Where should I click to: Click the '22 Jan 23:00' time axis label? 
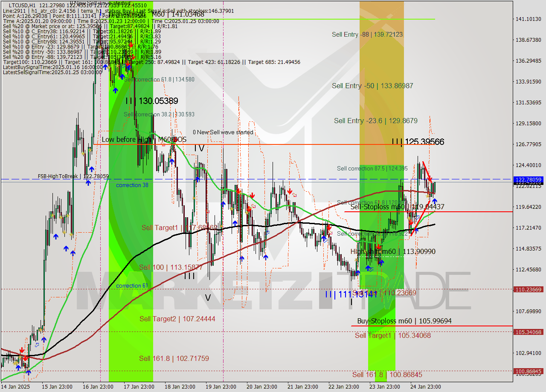point(343,387)
